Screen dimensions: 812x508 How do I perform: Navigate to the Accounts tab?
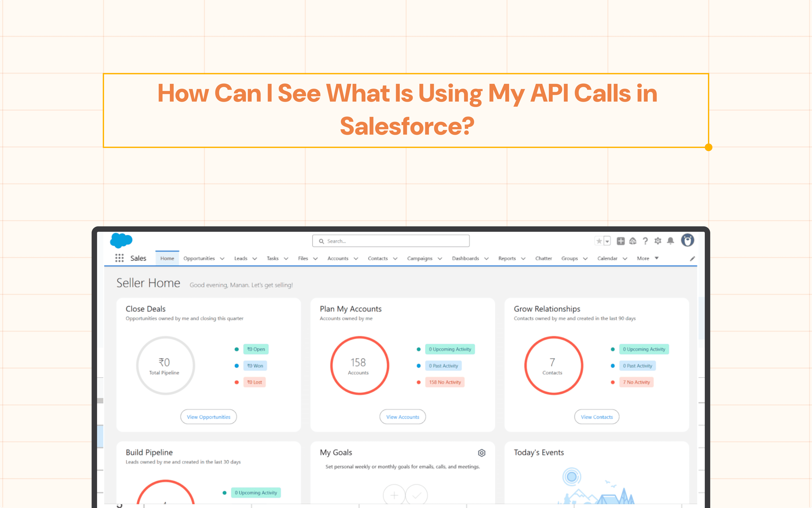(338, 258)
